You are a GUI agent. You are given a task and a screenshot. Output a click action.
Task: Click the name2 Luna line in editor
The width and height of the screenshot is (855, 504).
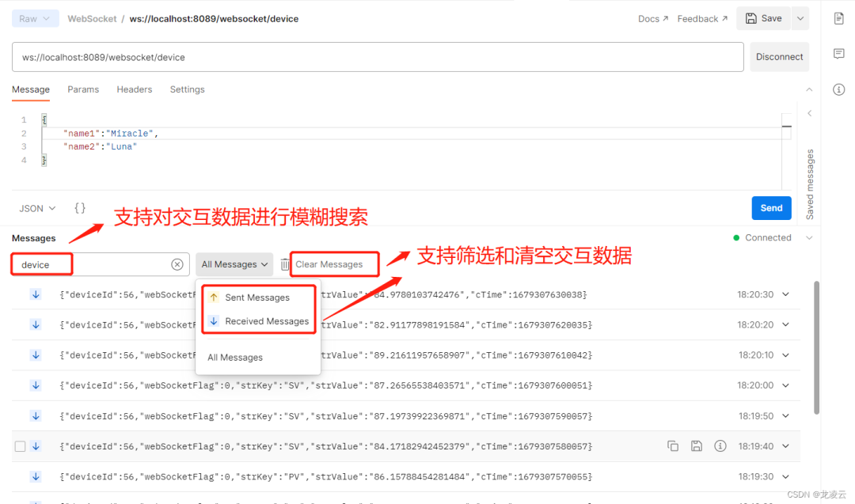point(100,146)
